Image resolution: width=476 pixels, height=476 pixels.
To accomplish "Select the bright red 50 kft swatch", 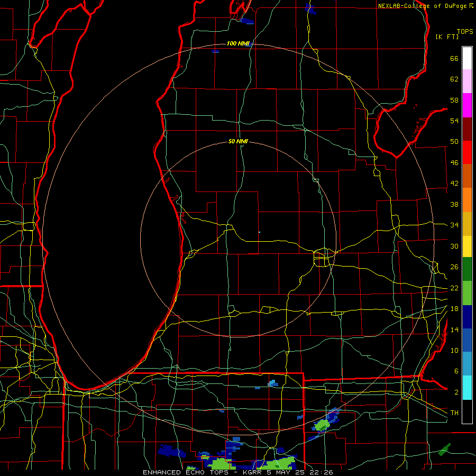I will (467, 152).
